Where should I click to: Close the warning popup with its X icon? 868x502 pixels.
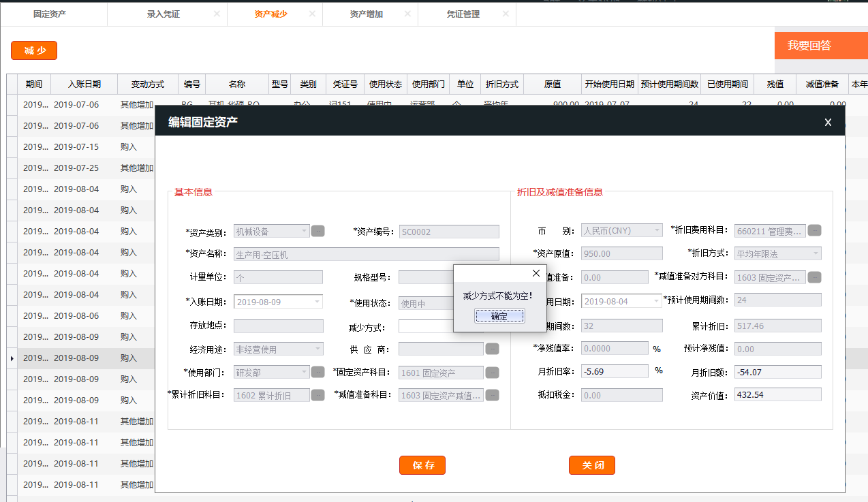536,274
